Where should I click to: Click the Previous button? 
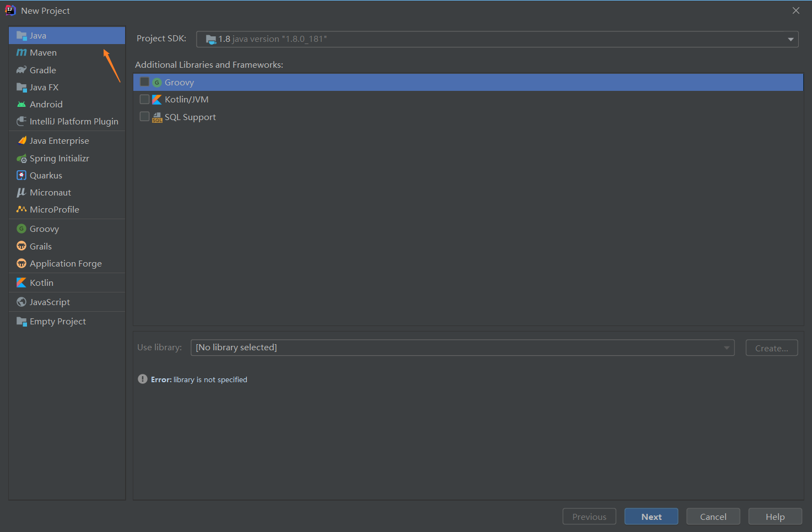589,517
